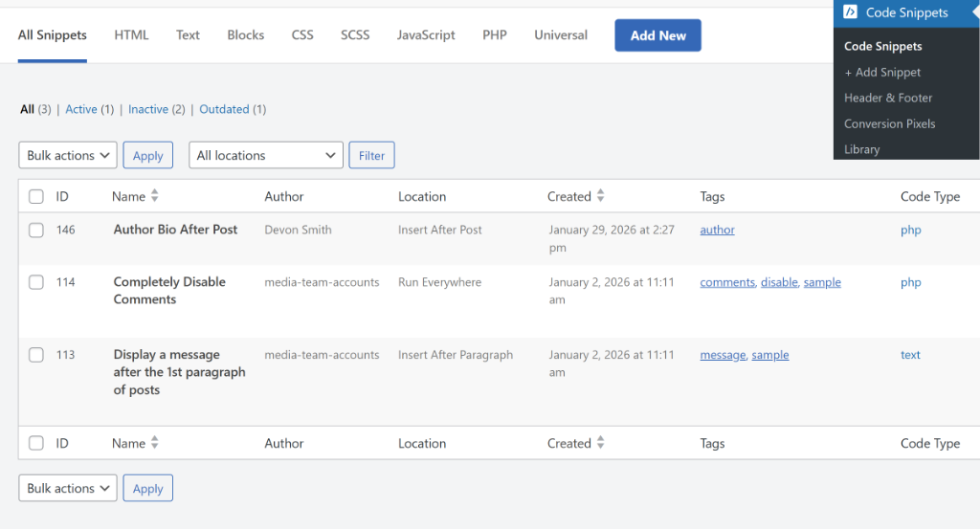Click the sample tag in row 113
The height and width of the screenshot is (529, 980).
[x=770, y=355]
